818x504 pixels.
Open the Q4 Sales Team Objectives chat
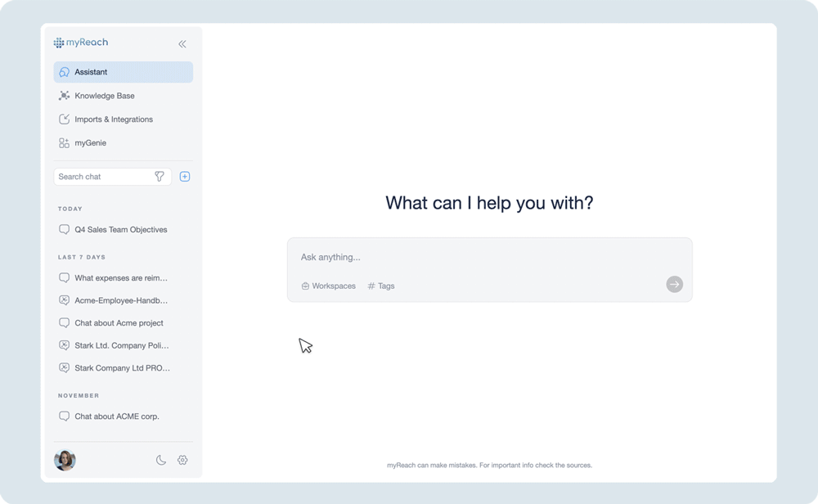coord(119,229)
